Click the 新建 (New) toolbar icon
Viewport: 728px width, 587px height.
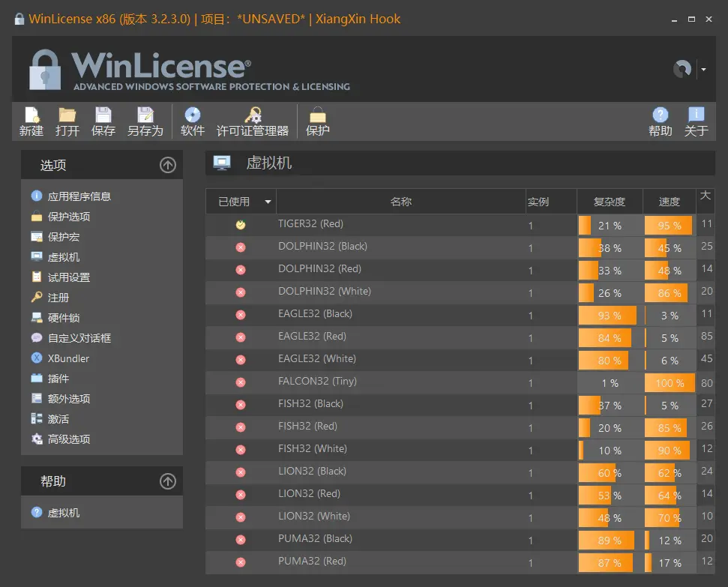coord(31,121)
